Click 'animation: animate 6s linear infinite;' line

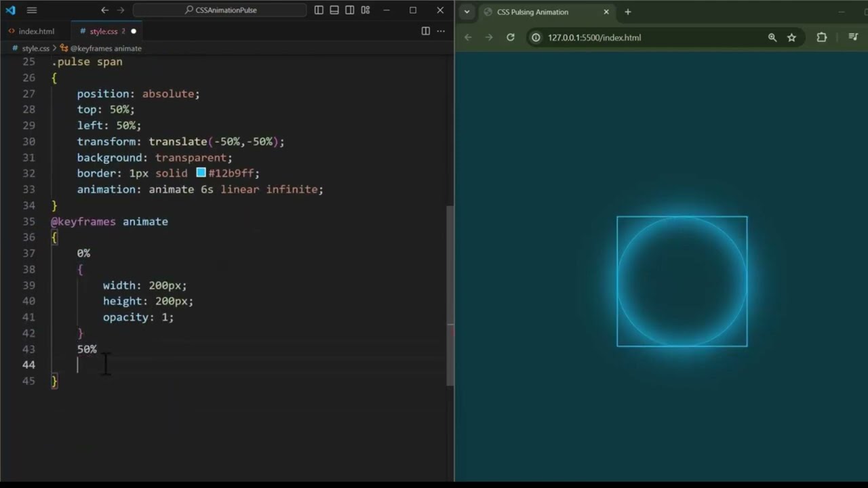200,189
